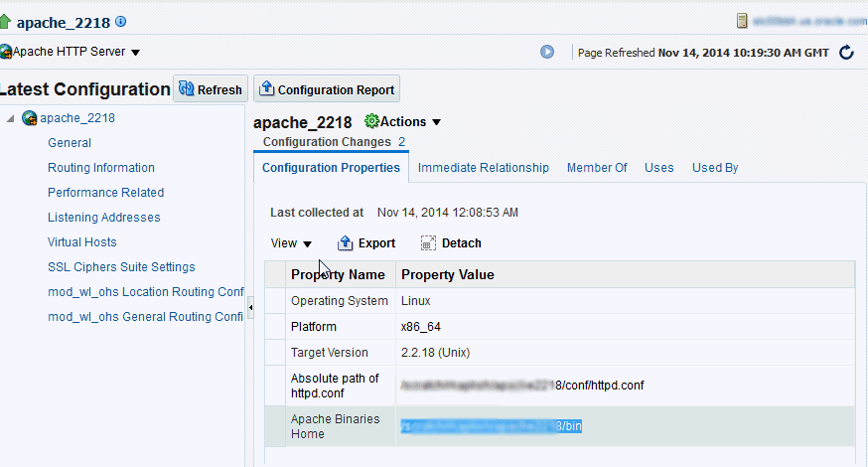868x467 pixels.
Task: Select the Apache Binaries Home row
Action: point(560,426)
